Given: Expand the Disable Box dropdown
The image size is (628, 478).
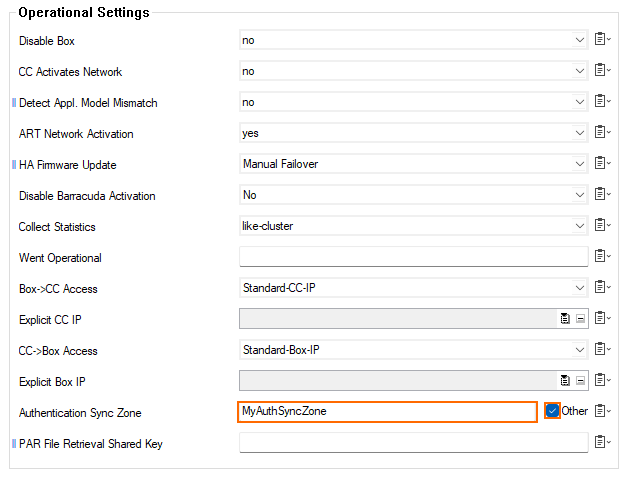Looking at the screenshot, I should [x=579, y=40].
